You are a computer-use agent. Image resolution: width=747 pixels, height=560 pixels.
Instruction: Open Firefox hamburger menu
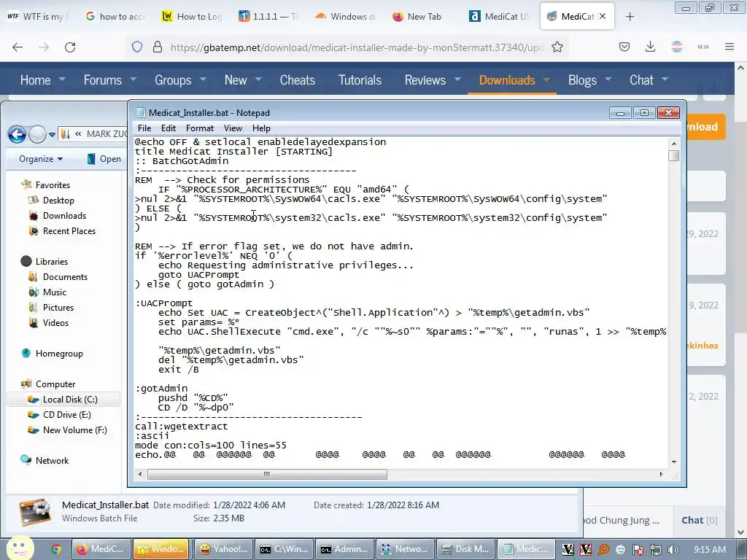click(x=729, y=47)
